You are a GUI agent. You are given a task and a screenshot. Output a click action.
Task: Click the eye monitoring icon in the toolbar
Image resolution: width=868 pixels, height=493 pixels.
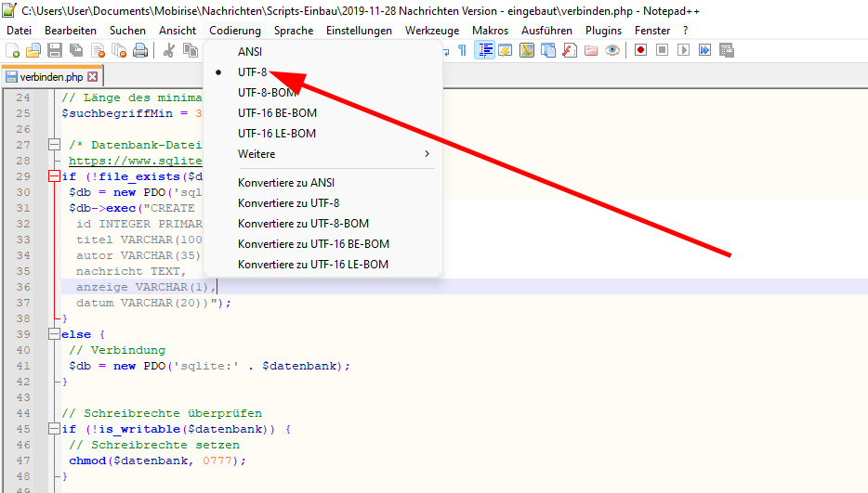(612, 50)
